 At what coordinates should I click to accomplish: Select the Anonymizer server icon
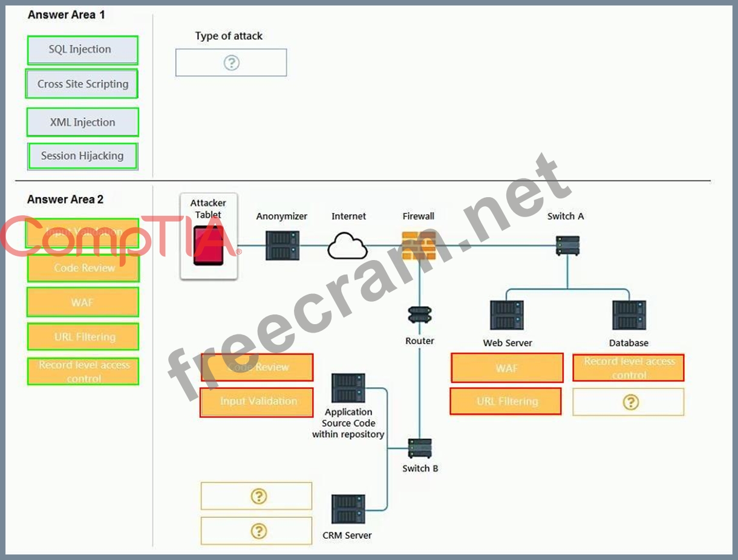(282, 246)
